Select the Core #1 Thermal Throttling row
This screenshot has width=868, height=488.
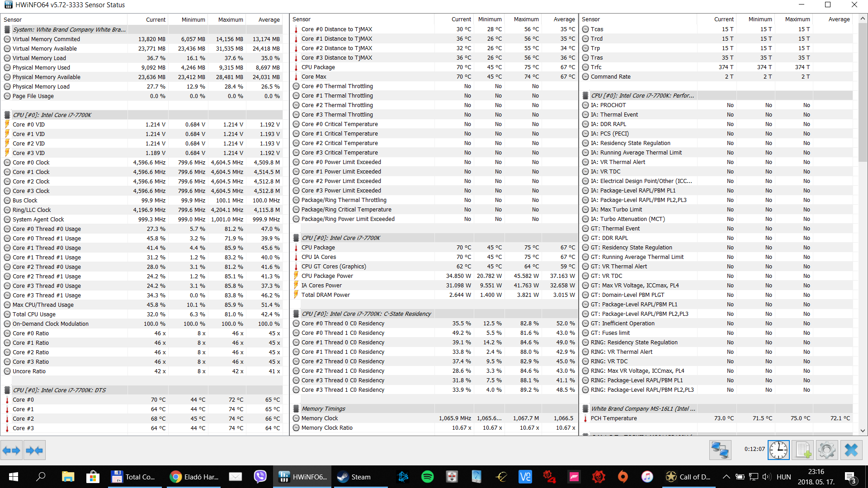(434, 96)
